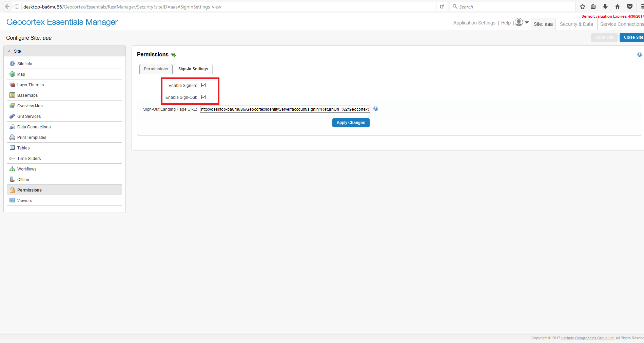Open help for Sign-Out Landing Page URL
Viewport: 644px width, 343px height.
tap(376, 109)
